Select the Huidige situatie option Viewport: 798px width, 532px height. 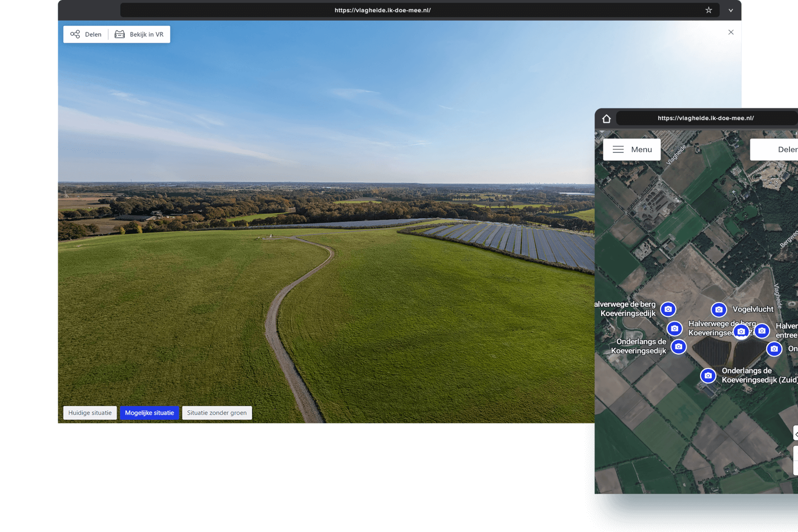[x=90, y=413]
